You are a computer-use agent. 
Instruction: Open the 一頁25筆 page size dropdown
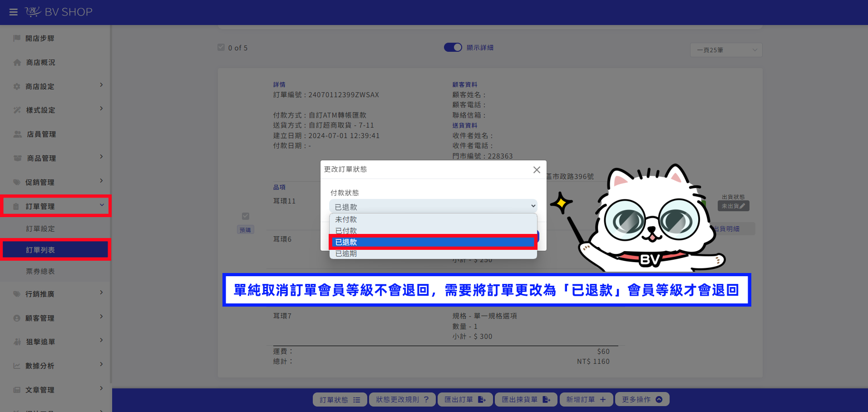(x=726, y=50)
